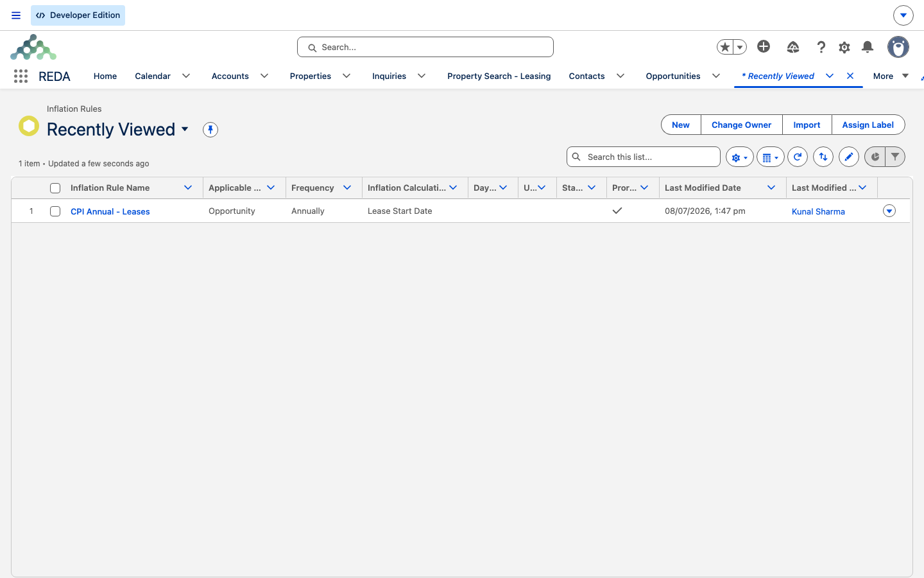Go to the Home tab

(x=105, y=76)
